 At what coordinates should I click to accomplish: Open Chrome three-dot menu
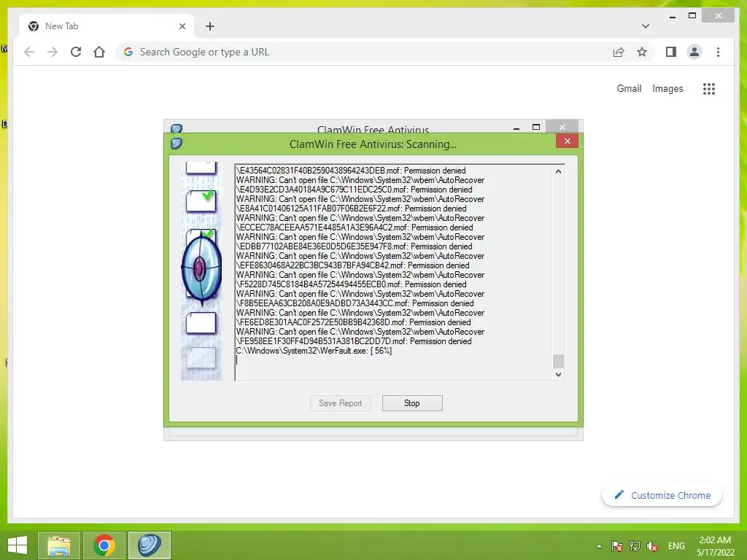[x=718, y=52]
